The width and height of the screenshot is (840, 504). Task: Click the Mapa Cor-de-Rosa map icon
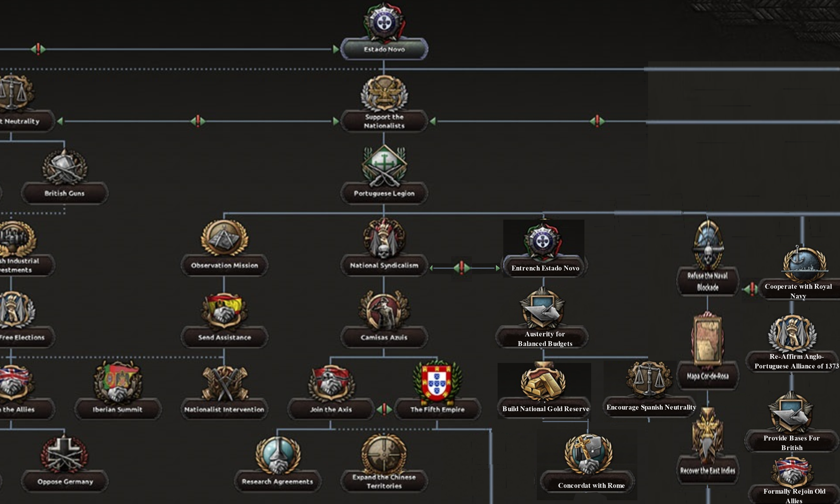click(708, 340)
